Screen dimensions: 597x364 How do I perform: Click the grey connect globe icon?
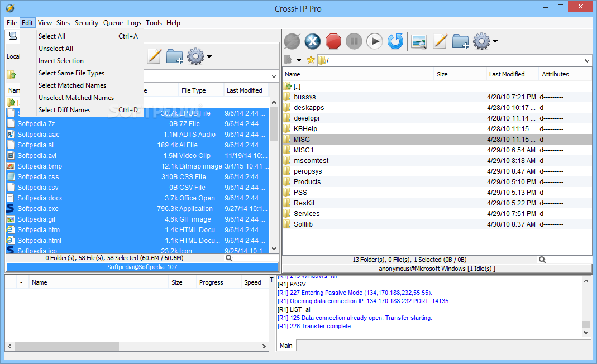pyautogui.click(x=292, y=41)
